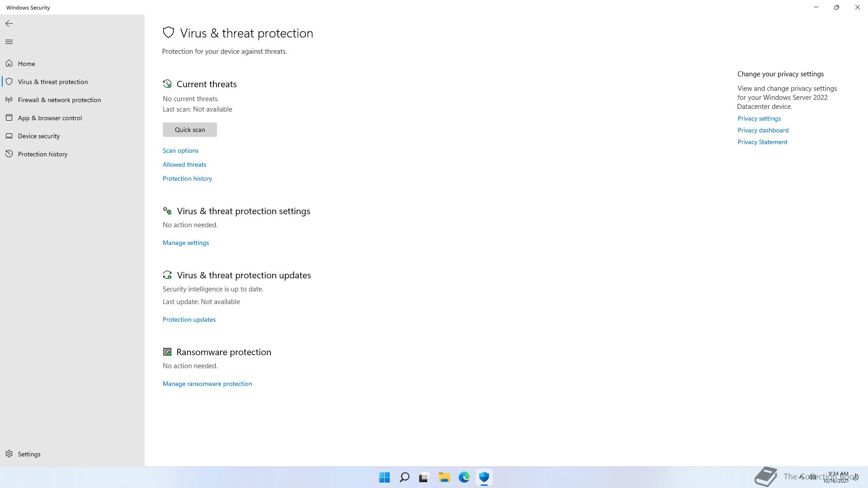
Task: Click 'Security intelligence is up to date.' text
Action: pyautogui.click(x=213, y=289)
